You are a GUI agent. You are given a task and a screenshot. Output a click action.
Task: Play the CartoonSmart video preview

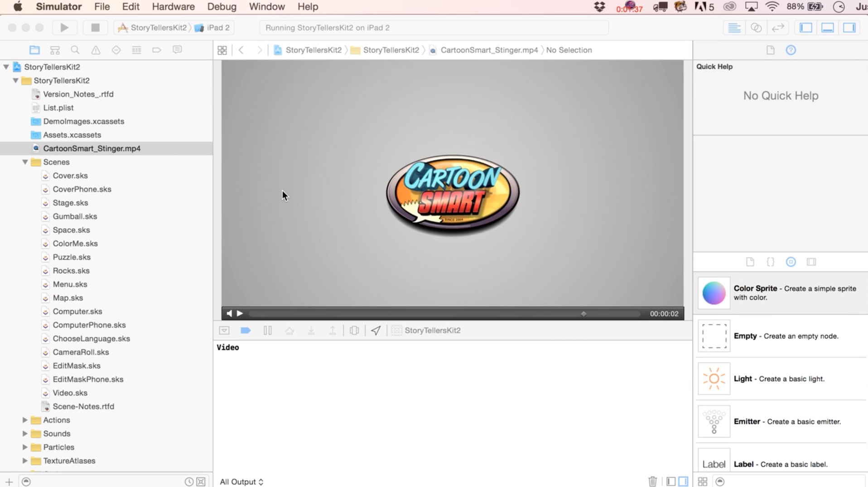coord(240,313)
